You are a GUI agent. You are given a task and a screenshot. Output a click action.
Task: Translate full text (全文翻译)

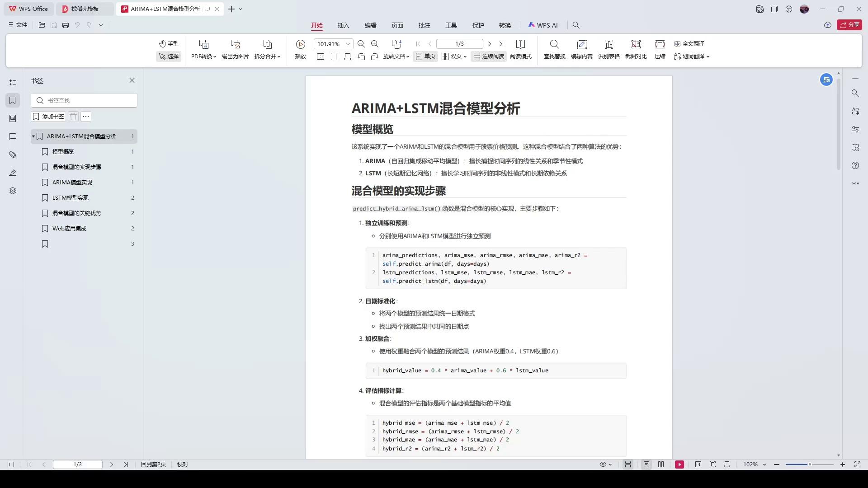pos(689,44)
